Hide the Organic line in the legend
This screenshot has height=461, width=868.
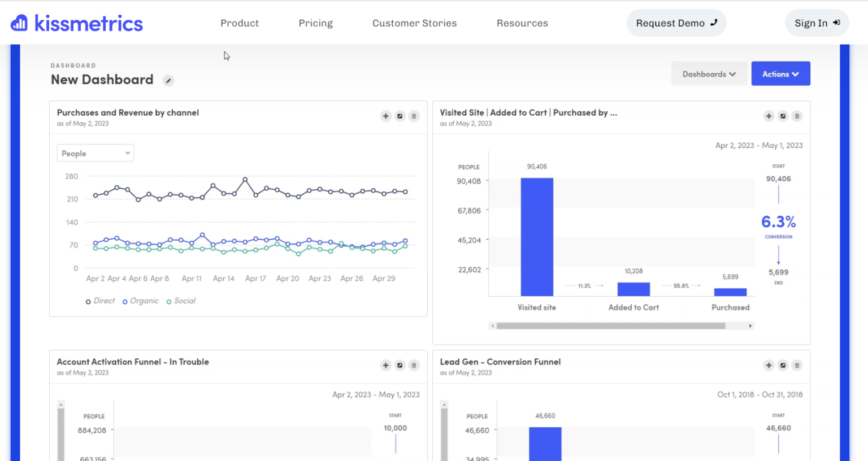[x=140, y=301]
